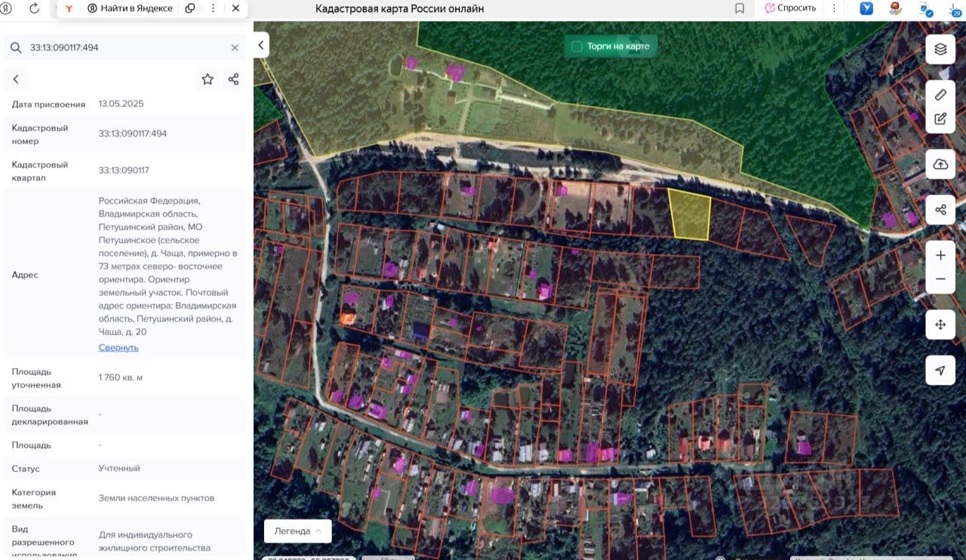Click the assignment date 13.05.2025
966x560 pixels.
click(121, 104)
